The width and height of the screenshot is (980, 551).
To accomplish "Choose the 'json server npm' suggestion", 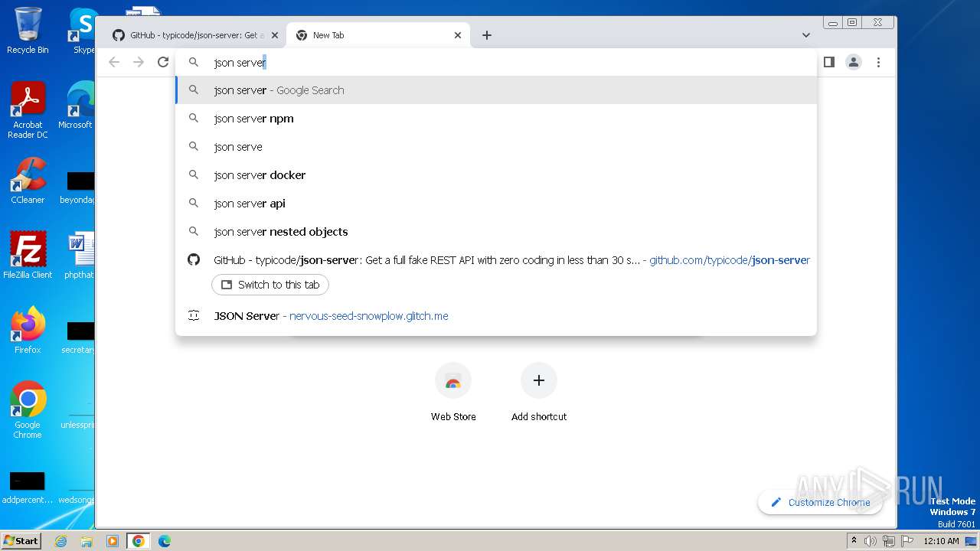I will 496,119.
